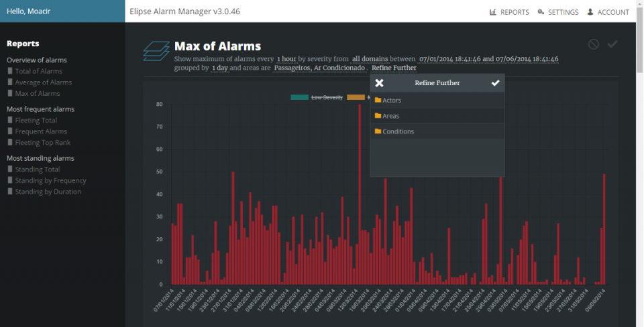Viewport: 644px width, 327px height.
Task: Open Total of Alarms report
Action: click(x=38, y=71)
